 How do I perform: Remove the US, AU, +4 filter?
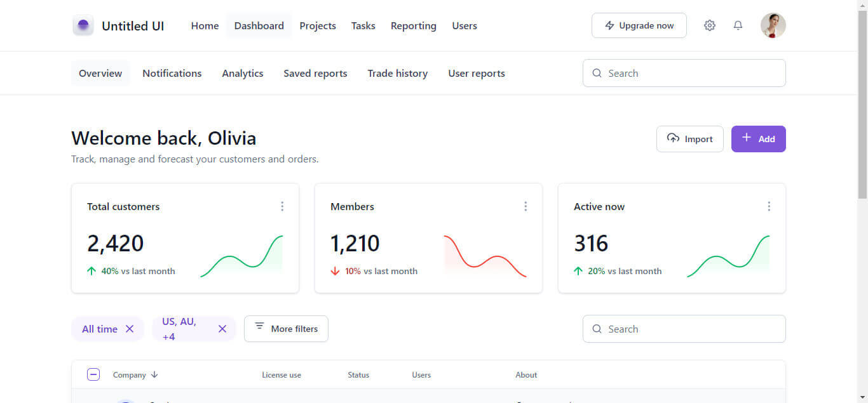(222, 329)
